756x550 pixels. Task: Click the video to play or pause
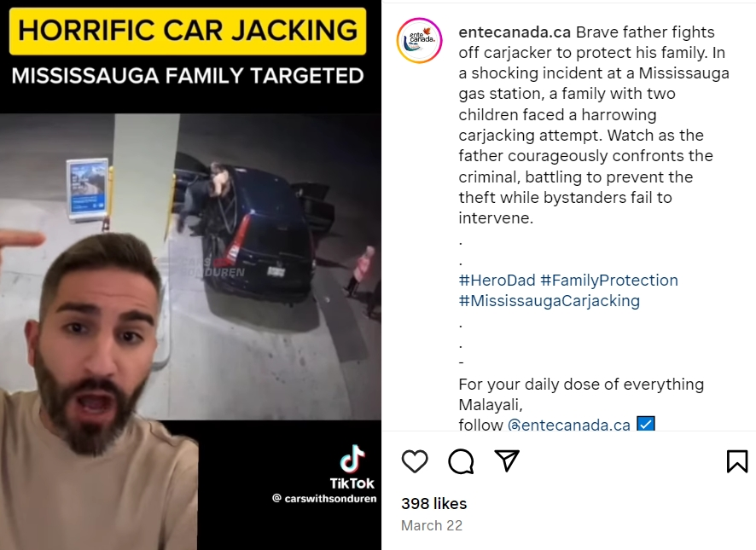(190, 275)
